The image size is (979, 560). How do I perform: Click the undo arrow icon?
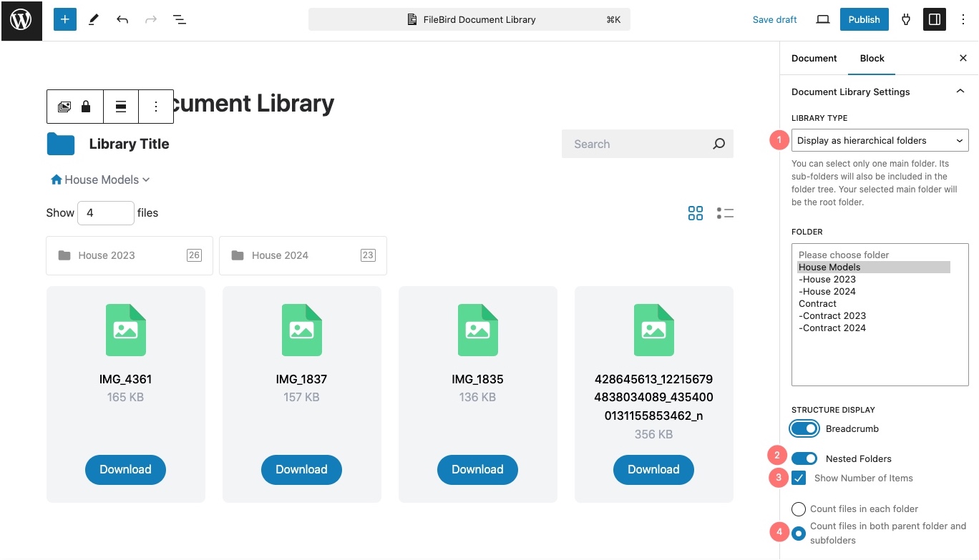tap(122, 20)
